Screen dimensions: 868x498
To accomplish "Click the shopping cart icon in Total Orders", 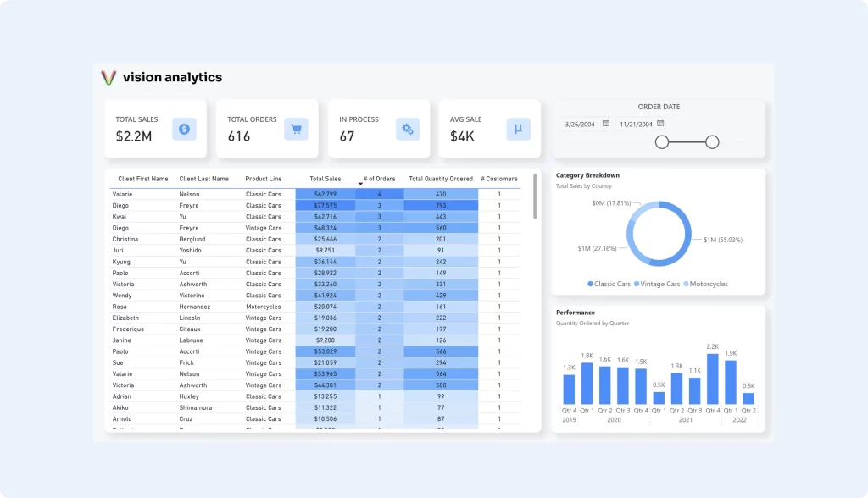I will click(x=296, y=129).
